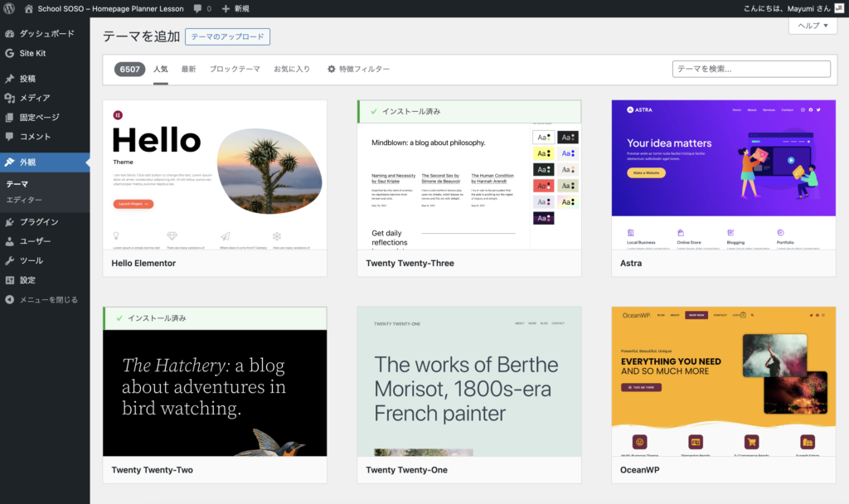The width and height of the screenshot is (849, 504).
Task: Open プラグイン in the sidebar
Action: click(38, 221)
